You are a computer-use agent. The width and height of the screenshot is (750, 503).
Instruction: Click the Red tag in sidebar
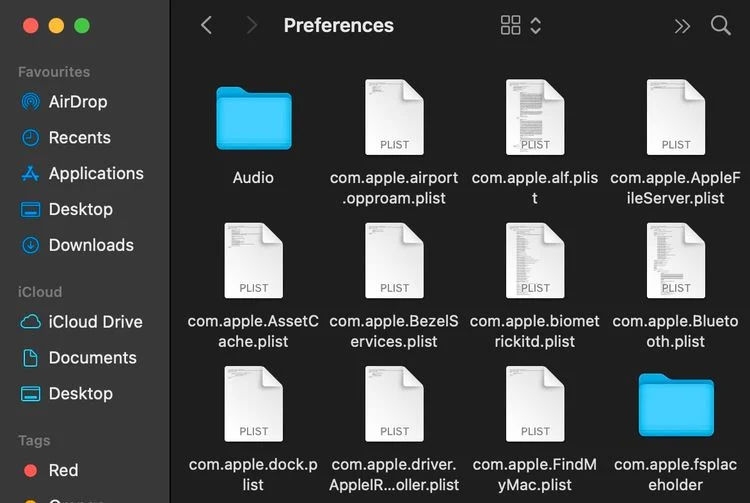63,470
